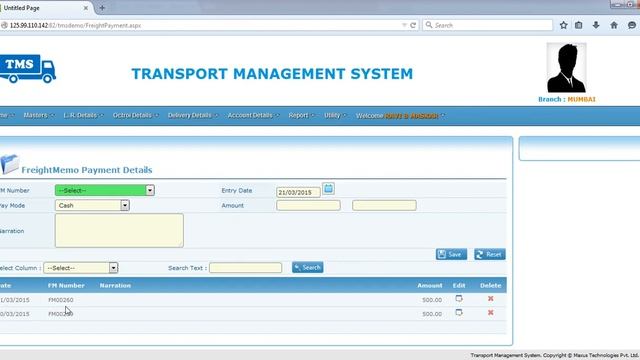Screen dimensions: 640x360
Task: Focus the second Amount input field
Action: pyautogui.click(x=384, y=205)
